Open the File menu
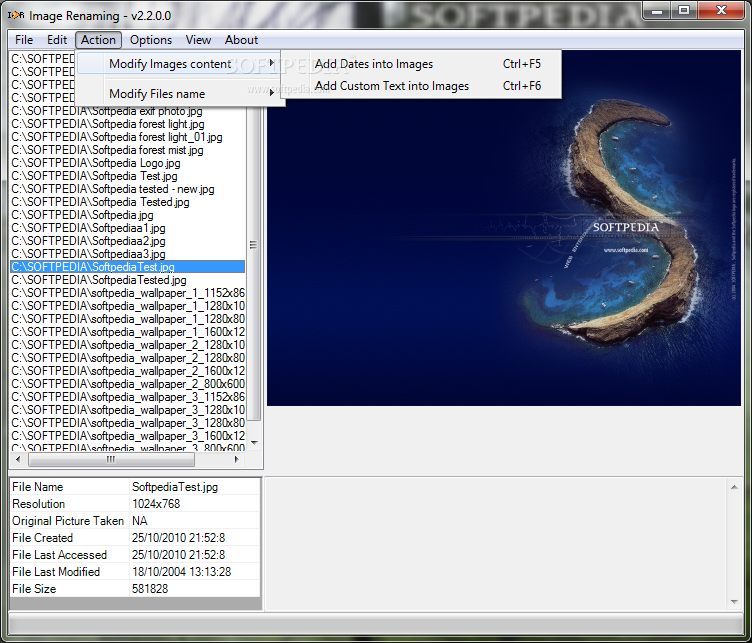 point(24,40)
